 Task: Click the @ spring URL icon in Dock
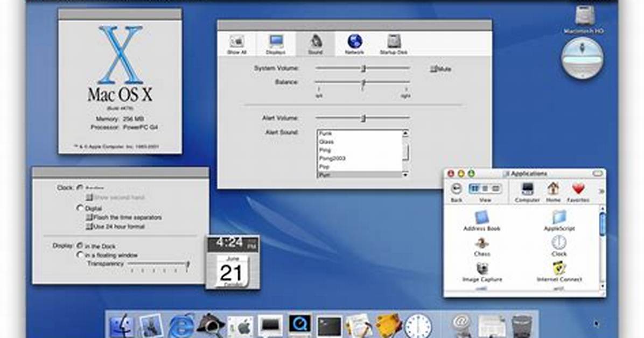pyautogui.click(x=461, y=326)
